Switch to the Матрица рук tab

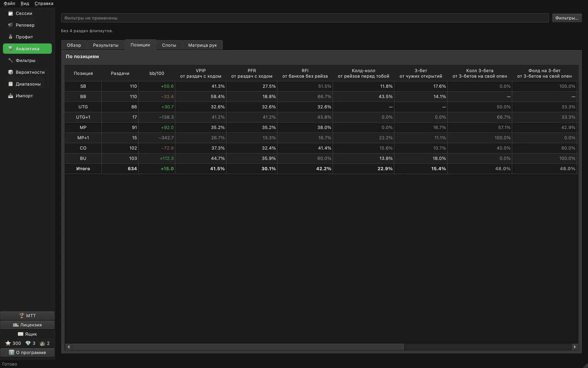202,45
